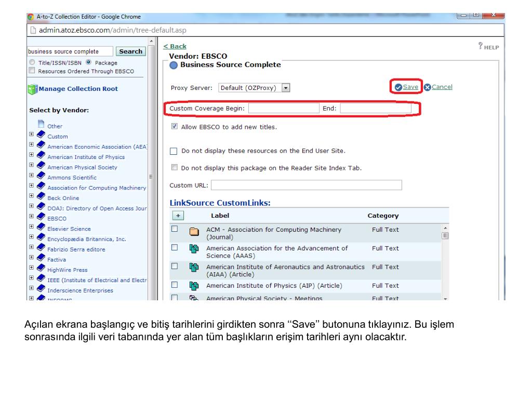This screenshot has height=399, width=532.
Task: Tick the American Institute of Physics (AIP) checkbox
Action: click(x=175, y=285)
